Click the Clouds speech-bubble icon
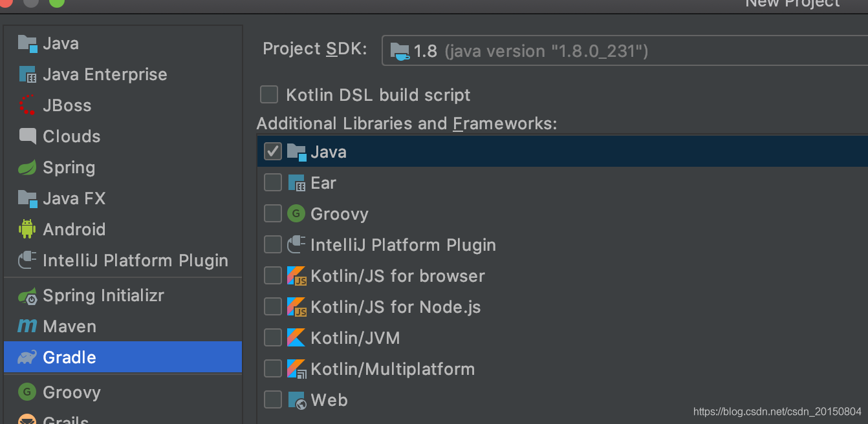868x424 pixels. pyautogui.click(x=27, y=136)
